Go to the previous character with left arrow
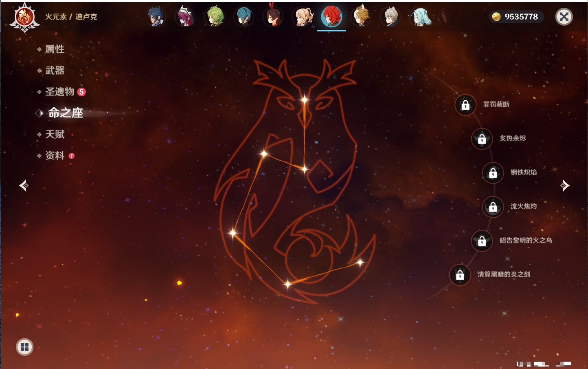This screenshot has width=588, height=369. click(24, 186)
